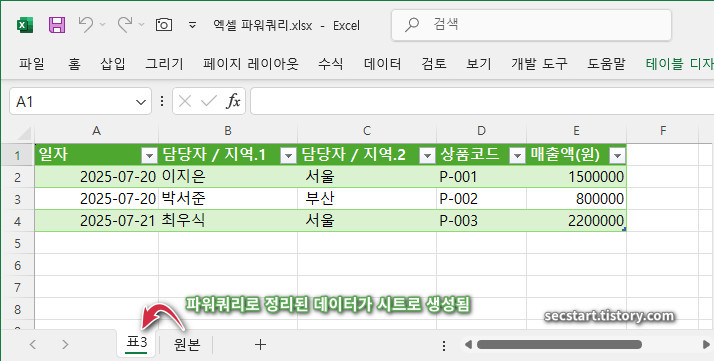Click date cell 2025-07-21
The width and height of the screenshot is (714, 361).
(97, 221)
